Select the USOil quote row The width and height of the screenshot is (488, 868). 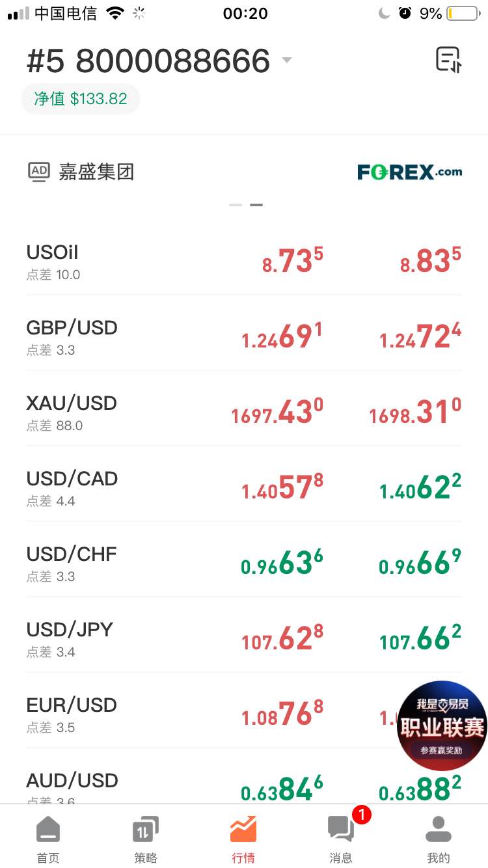pyautogui.click(x=244, y=262)
